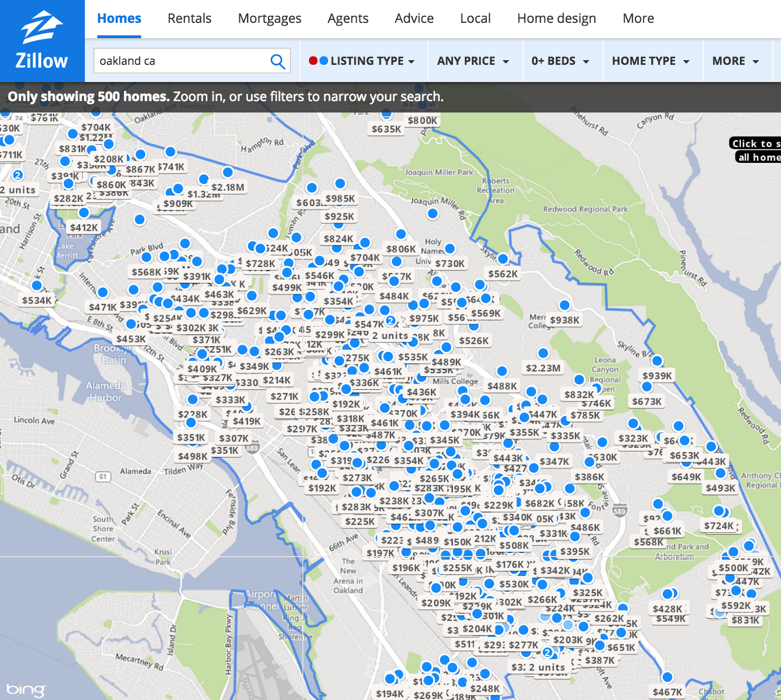
Task: Click the $562K price label
Action: [503, 274]
